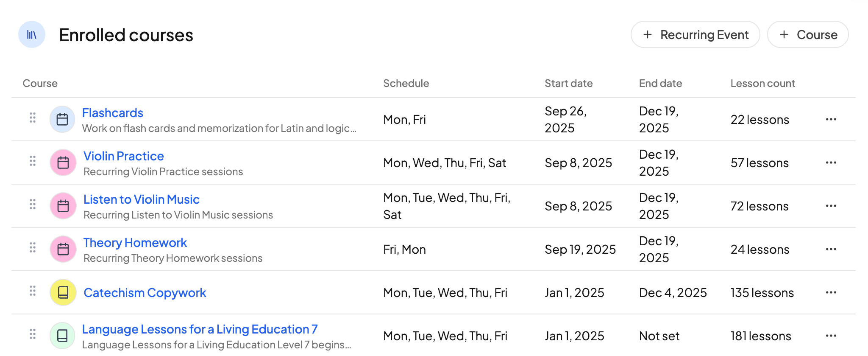Click the Flashcards calendar icon

pos(62,119)
